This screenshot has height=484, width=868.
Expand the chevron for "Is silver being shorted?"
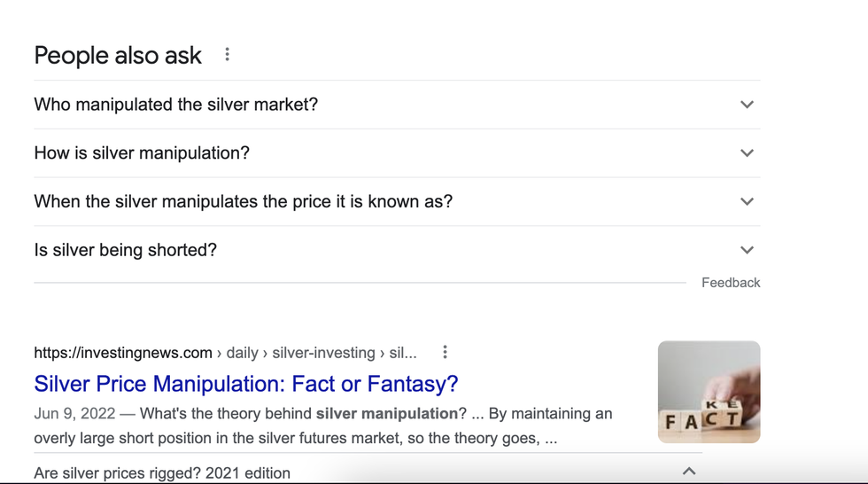tap(747, 250)
